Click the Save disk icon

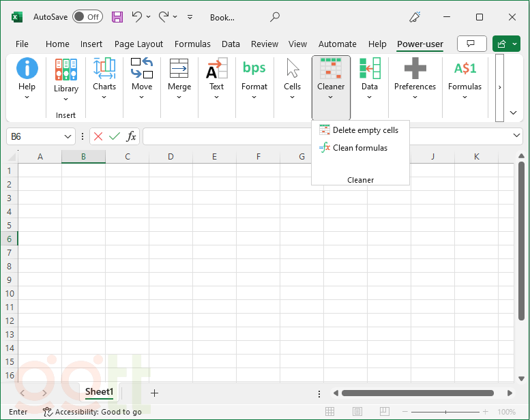point(117,17)
